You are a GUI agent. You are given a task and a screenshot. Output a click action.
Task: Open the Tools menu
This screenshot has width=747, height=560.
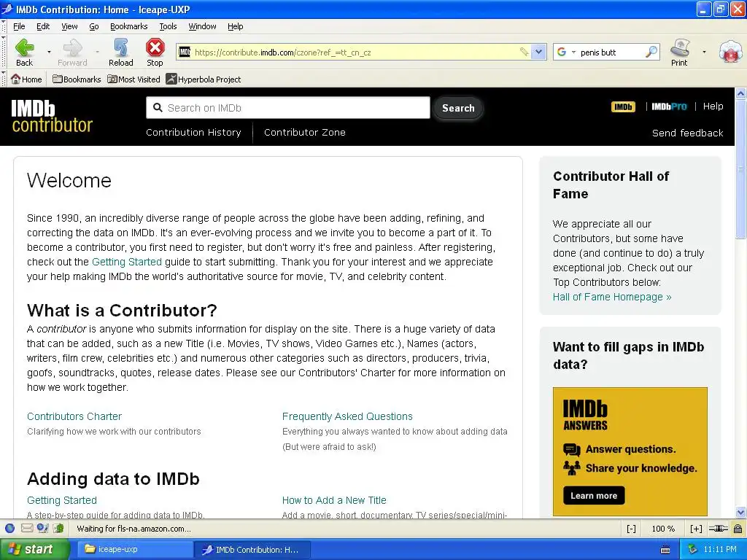tap(168, 26)
